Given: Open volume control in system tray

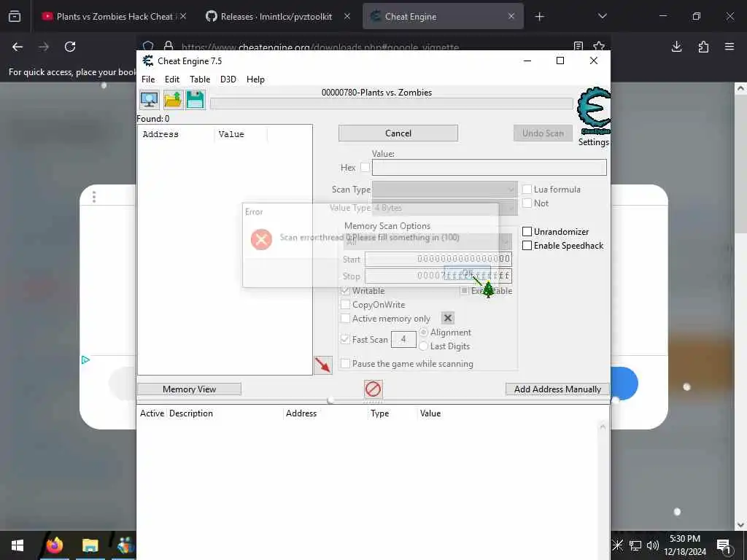Looking at the screenshot, I should click(x=653, y=545).
